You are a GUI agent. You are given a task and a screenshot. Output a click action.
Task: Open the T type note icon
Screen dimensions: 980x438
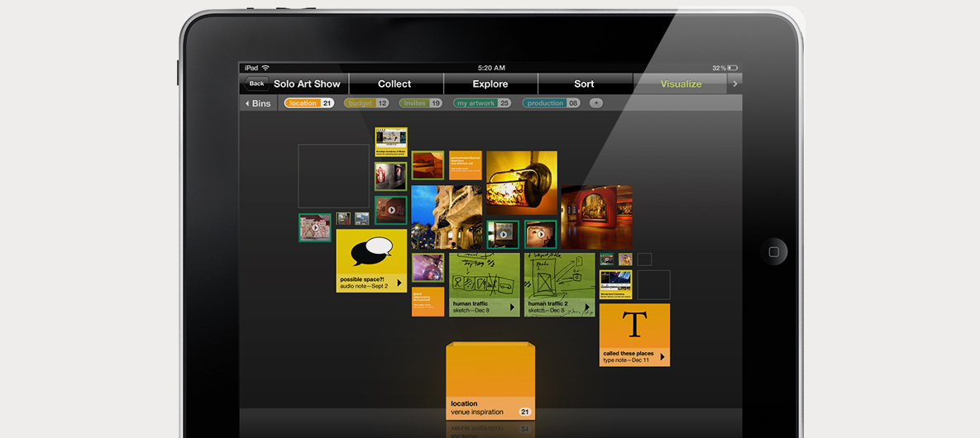point(634,325)
